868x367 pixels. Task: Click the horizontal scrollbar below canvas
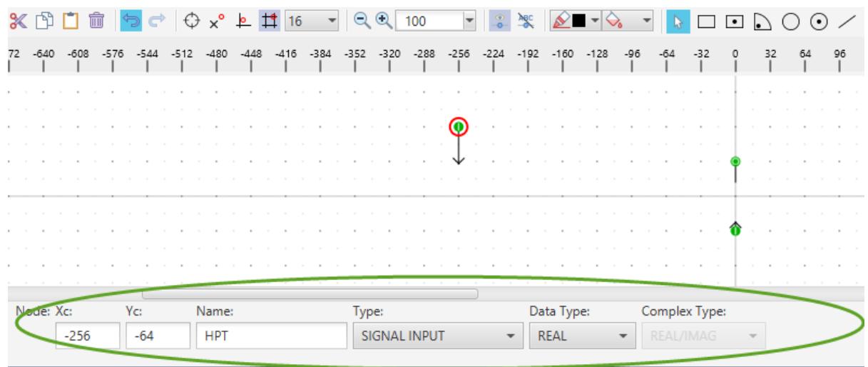coord(310,293)
